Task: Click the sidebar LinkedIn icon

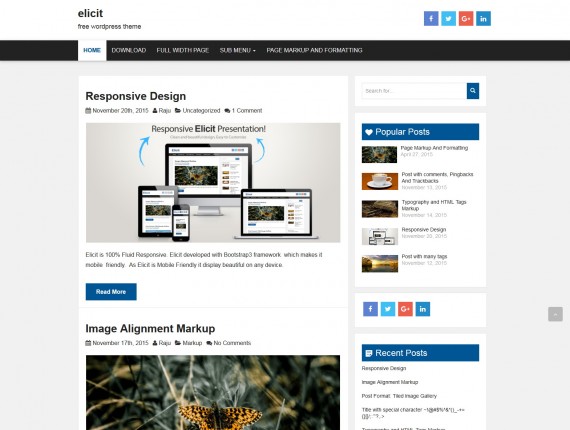Action: 422,309
